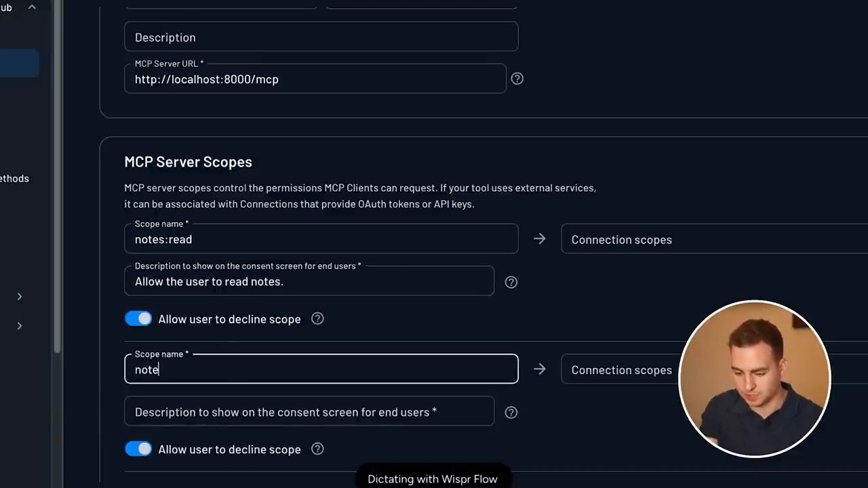This screenshot has width=868, height=488.
Task: Open help for MCP Server URL field
Action: point(517,79)
